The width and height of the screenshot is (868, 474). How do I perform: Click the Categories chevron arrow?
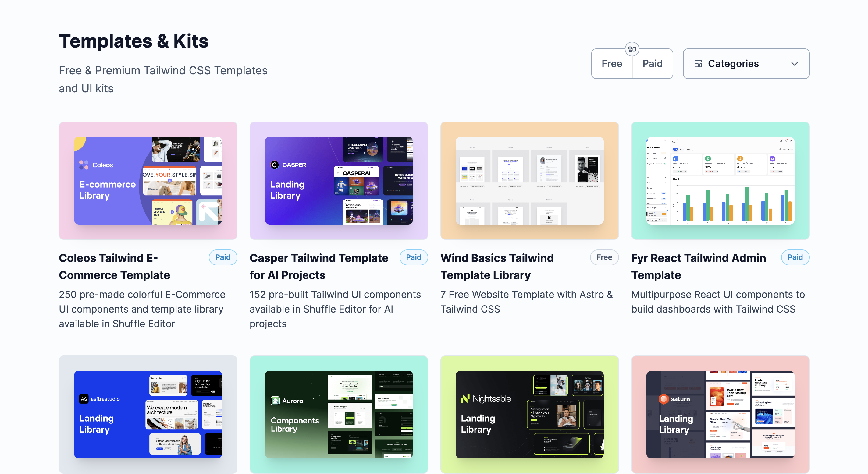tap(795, 64)
